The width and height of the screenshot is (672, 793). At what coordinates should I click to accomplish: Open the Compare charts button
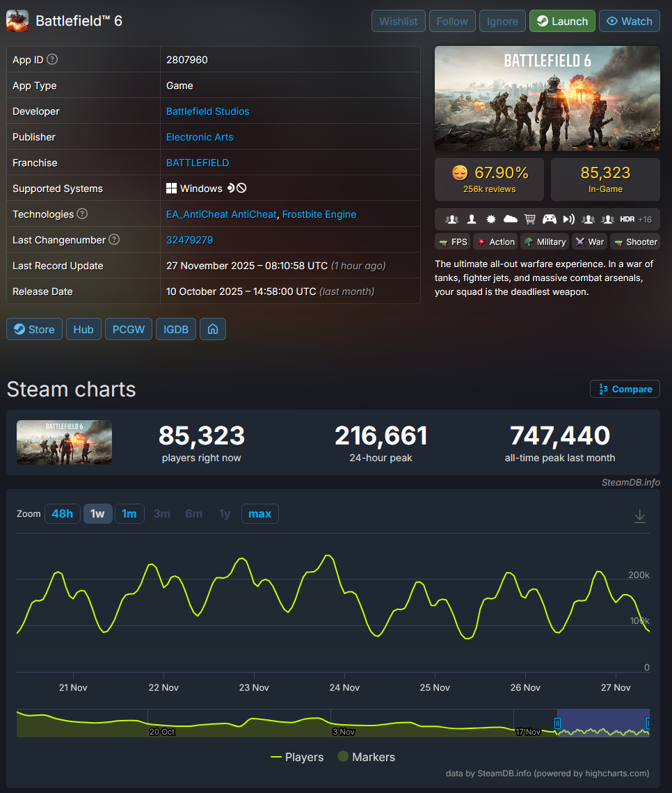coord(625,389)
